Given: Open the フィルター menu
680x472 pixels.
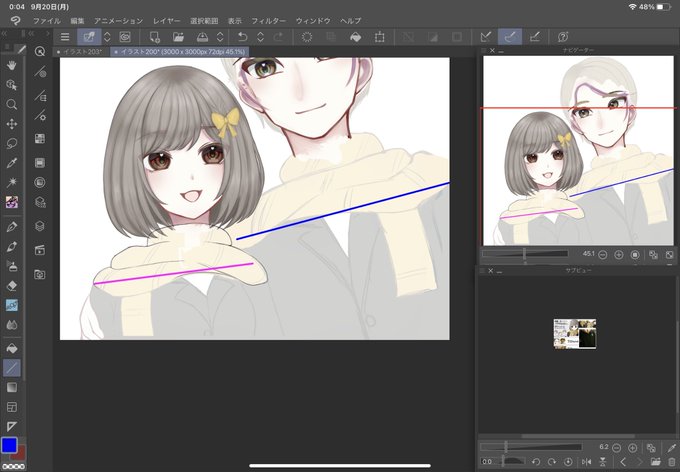Looking at the screenshot, I should pos(269,20).
